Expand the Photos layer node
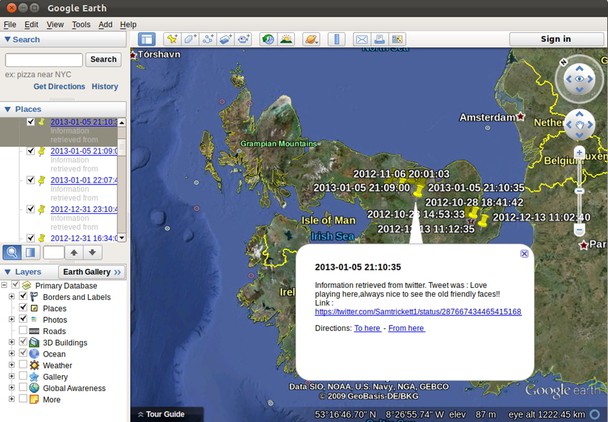The height and width of the screenshot is (422, 608). [x=12, y=320]
